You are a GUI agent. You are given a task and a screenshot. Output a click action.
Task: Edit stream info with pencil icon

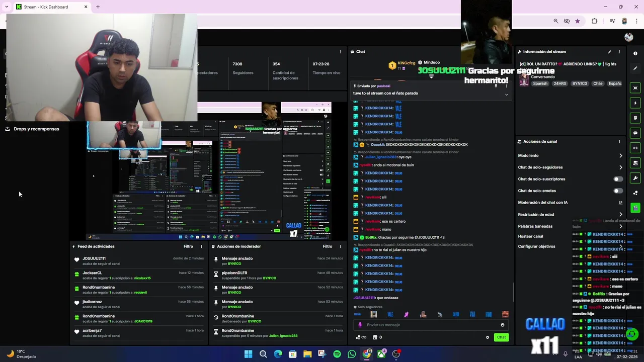pos(609,52)
